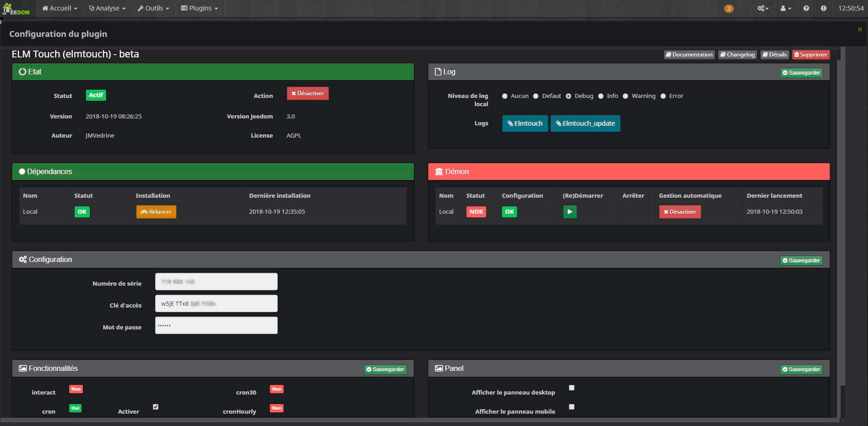The image size is (868, 426).
Task: Open the messages counter badge showing 2
Action: coord(729,9)
